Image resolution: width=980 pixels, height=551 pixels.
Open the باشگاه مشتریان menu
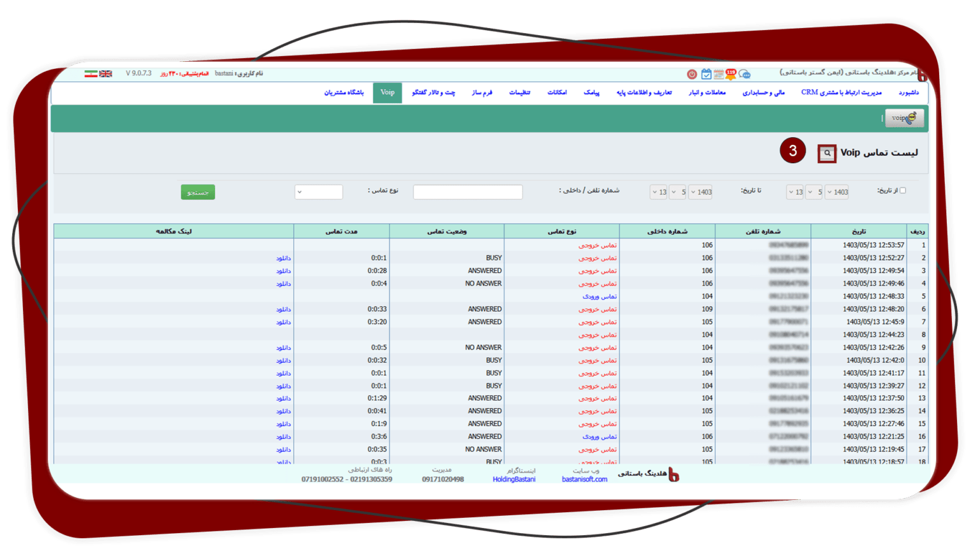point(344,93)
